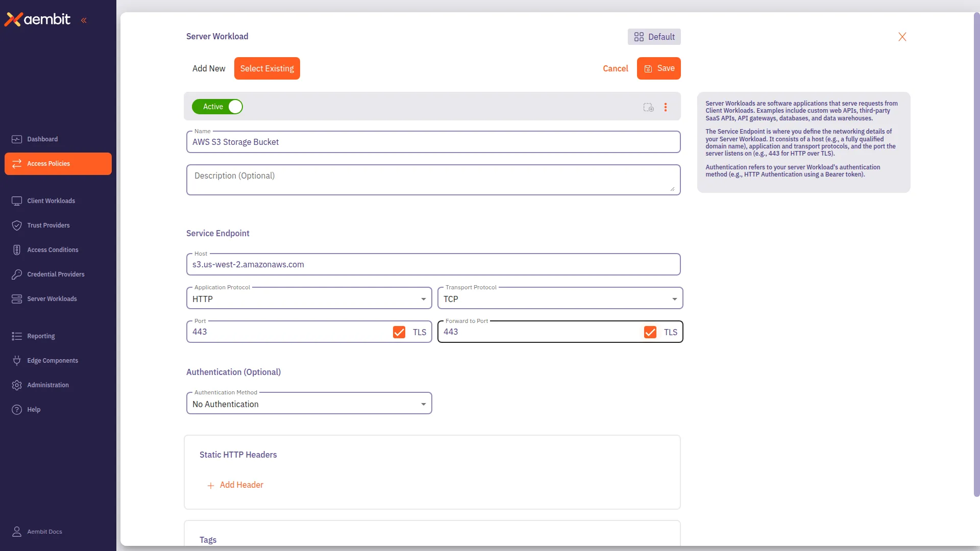Click the Edge Components plug icon

pos(17,361)
